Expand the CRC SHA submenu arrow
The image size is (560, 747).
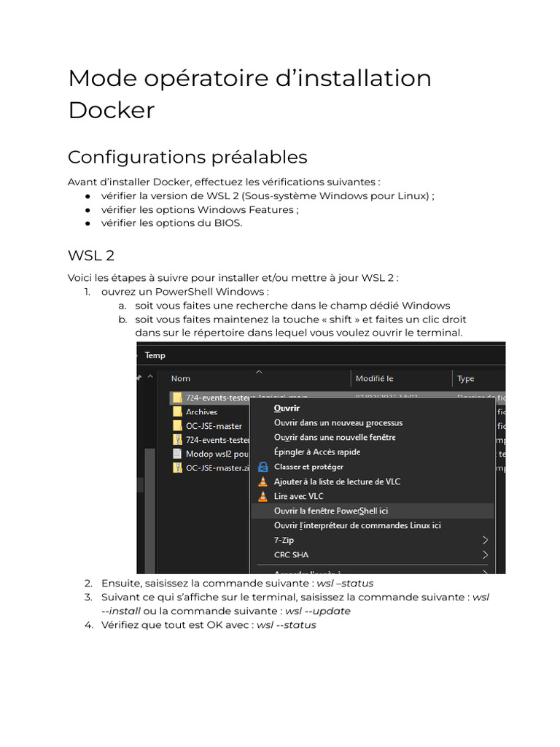[x=485, y=555]
